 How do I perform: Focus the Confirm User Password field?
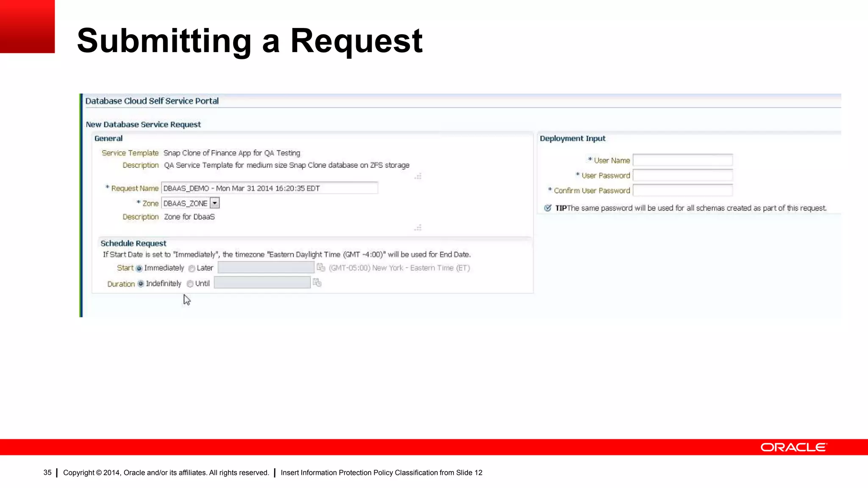coord(683,191)
